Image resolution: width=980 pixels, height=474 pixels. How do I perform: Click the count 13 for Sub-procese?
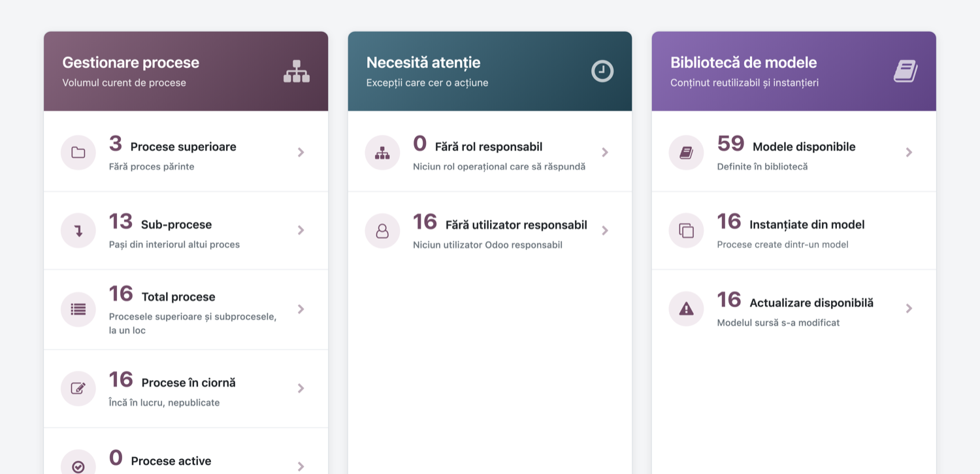[x=121, y=221]
